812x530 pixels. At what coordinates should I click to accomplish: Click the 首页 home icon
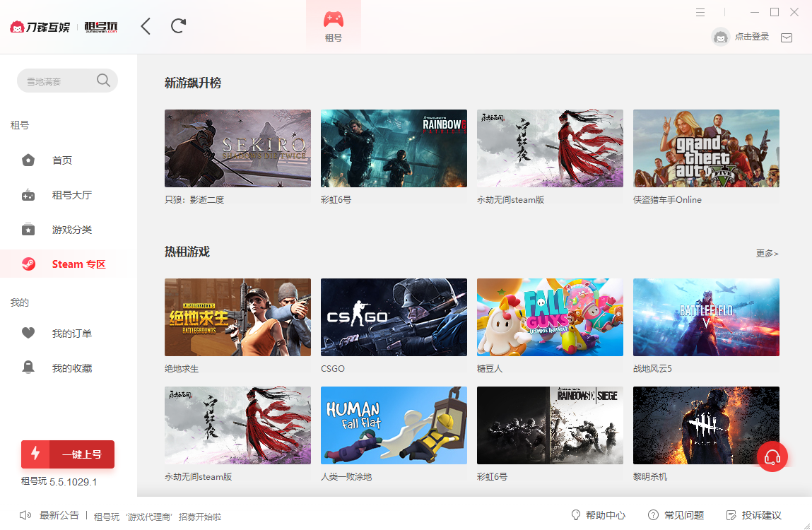[28, 160]
